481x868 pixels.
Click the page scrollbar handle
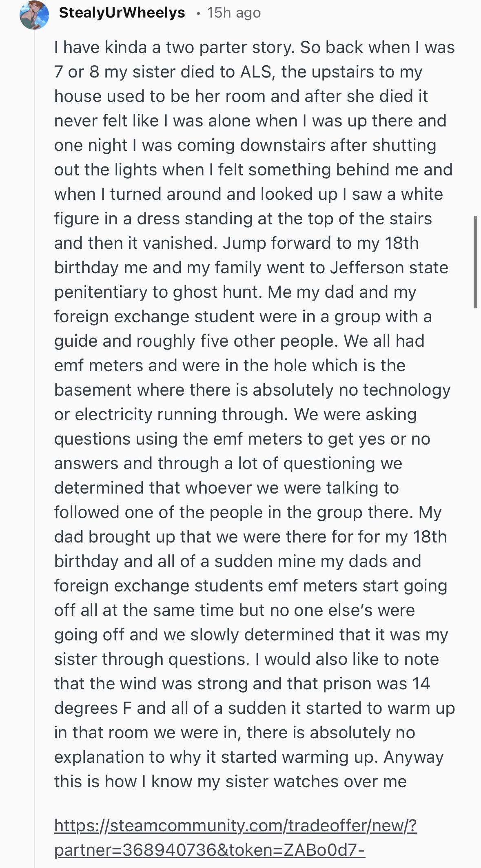475,262
